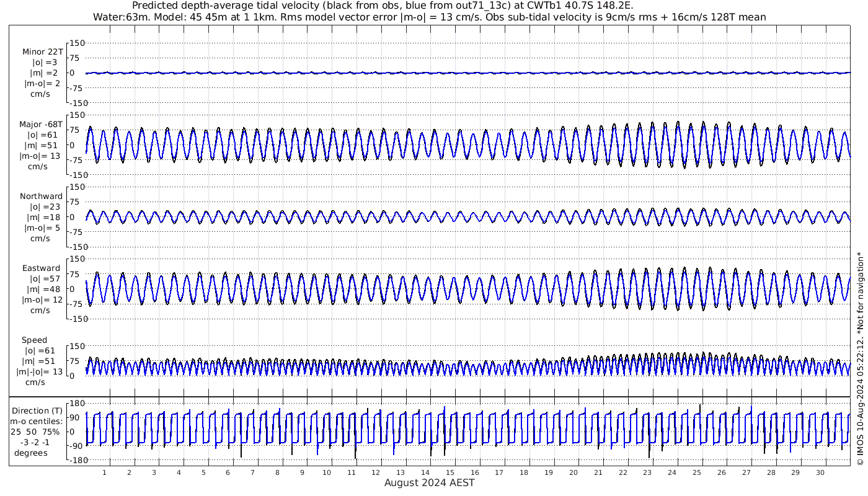Select the 'Speed' panel label
This screenshot has width=868, height=496.
[34, 340]
